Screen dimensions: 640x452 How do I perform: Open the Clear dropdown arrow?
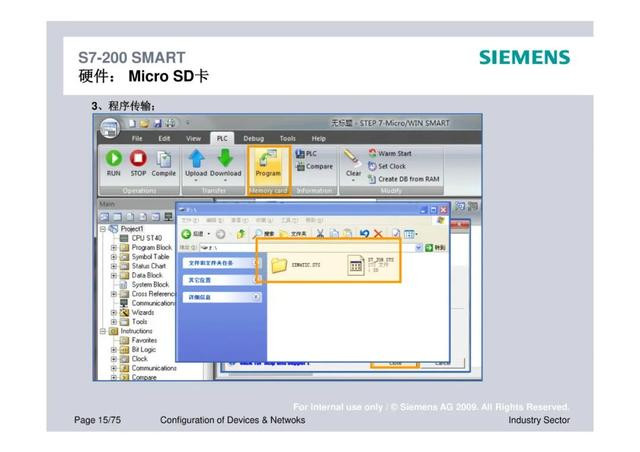(x=353, y=180)
